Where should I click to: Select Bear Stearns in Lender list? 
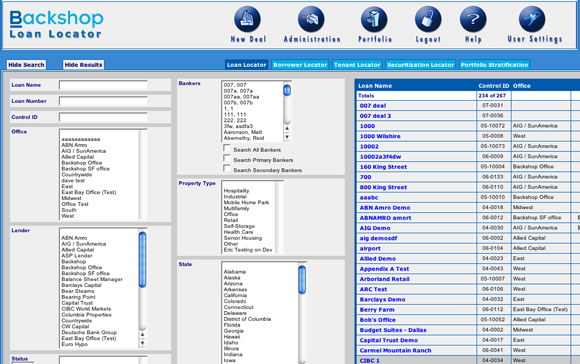[x=78, y=291]
